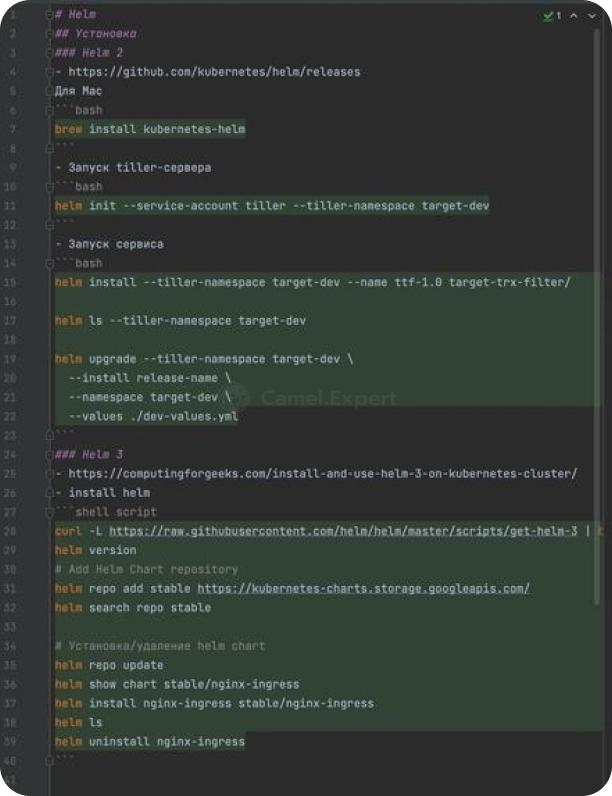This screenshot has height=796, width=612.
Task: Fold the '### Helm 3' section marker
Action: [50, 454]
